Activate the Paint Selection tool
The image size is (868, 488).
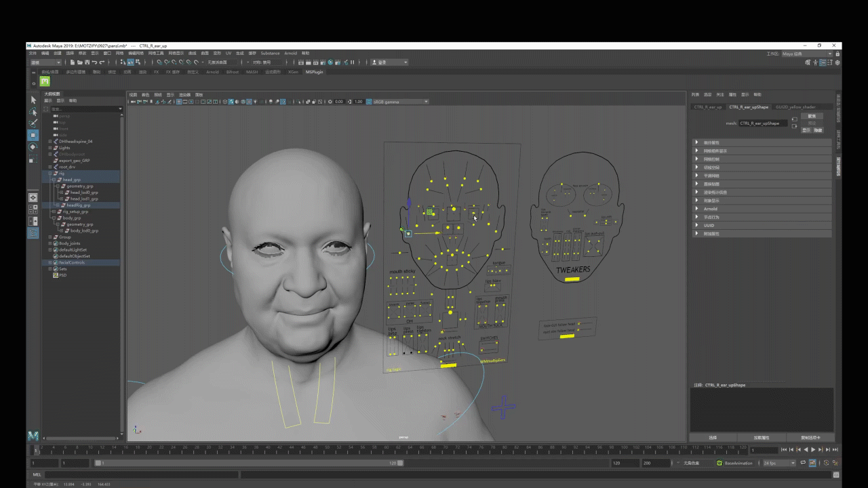[33, 123]
